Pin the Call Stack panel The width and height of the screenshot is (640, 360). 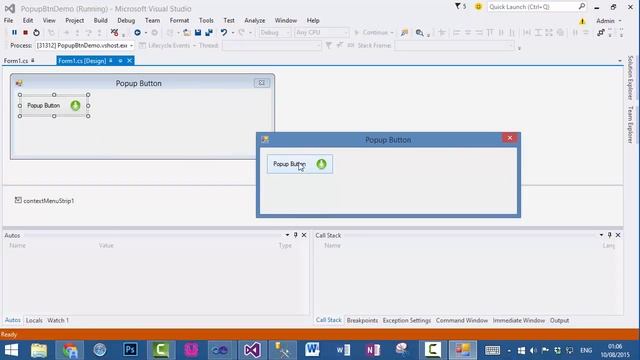(x=610, y=235)
